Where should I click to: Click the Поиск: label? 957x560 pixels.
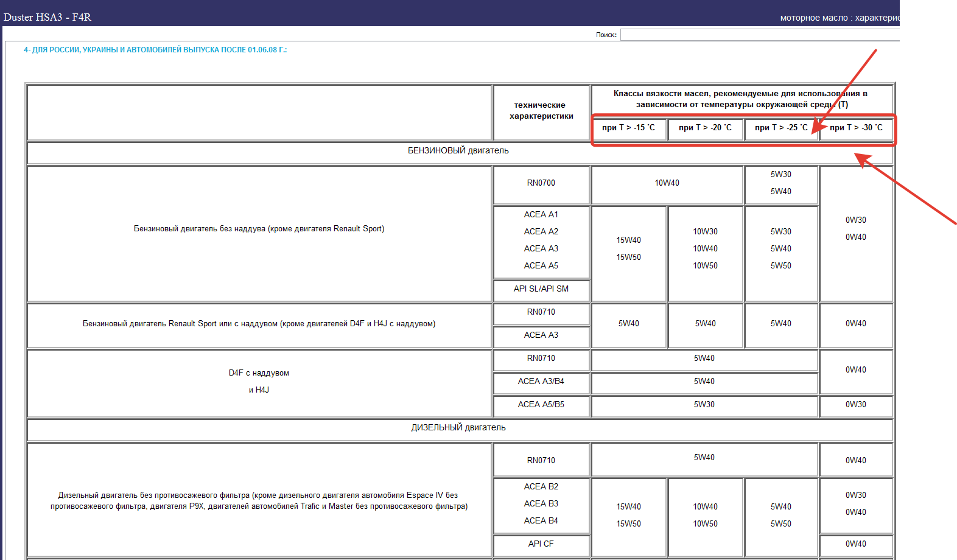point(606,35)
